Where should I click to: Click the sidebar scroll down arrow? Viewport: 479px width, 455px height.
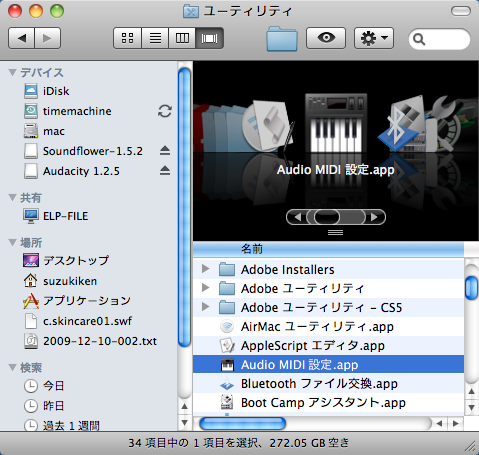point(184,422)
